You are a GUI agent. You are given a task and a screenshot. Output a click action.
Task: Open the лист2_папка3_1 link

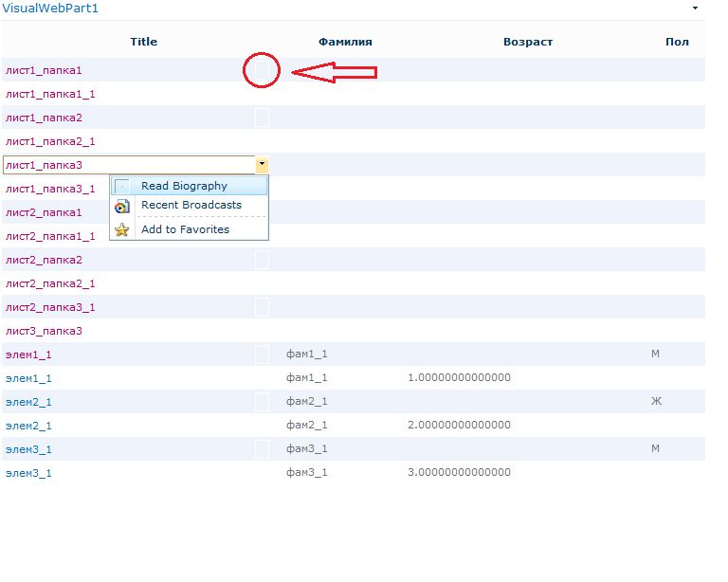click(x=50, y=307)
